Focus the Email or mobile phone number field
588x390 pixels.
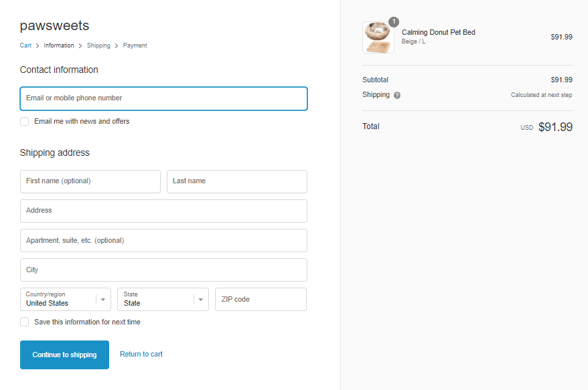click(163, 98)
